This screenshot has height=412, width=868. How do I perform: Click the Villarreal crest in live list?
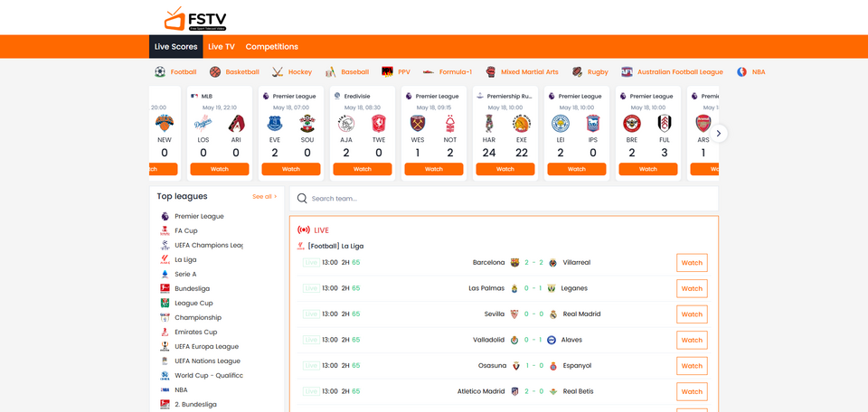point(552,263)
